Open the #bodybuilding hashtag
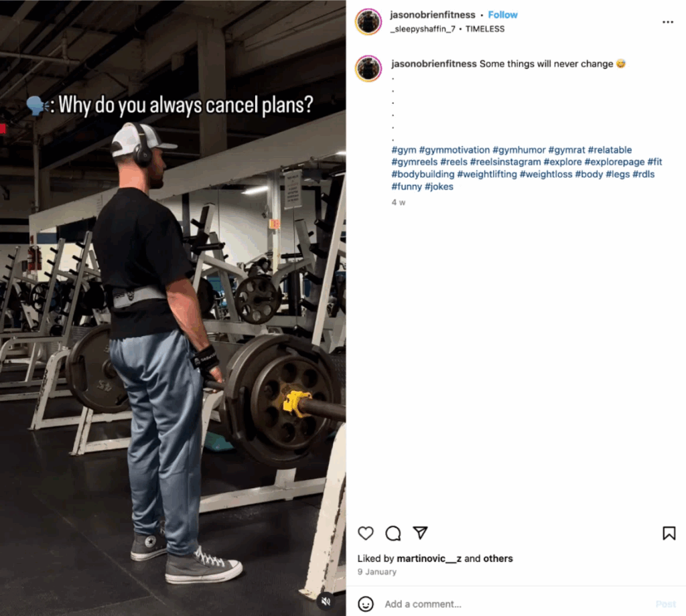The image size is (686, 616). [423, 175]
